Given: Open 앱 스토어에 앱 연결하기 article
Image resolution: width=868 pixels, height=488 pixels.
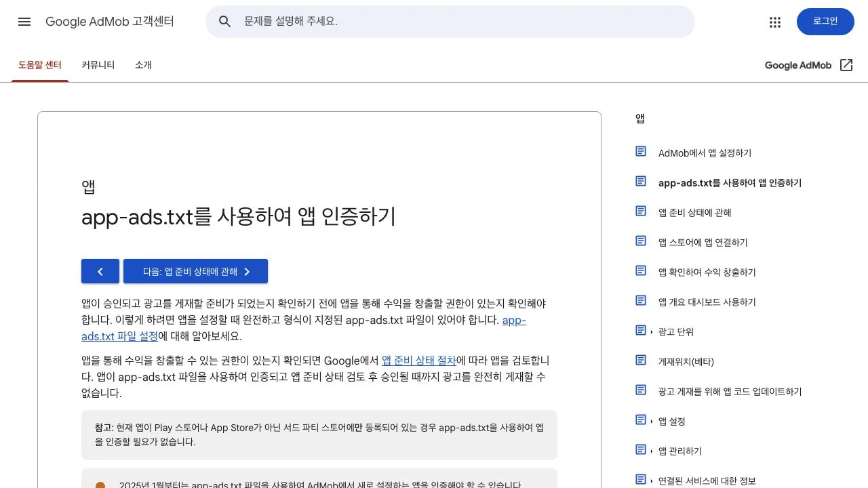Looking at the screenshot, I should 703,243.
